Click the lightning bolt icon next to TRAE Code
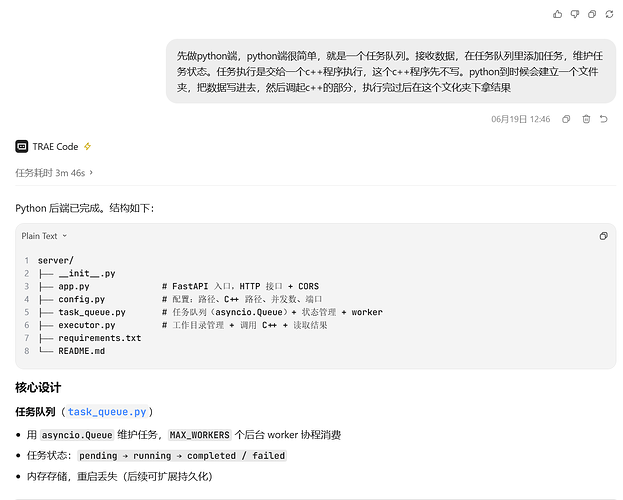623x500 pixels. point(87,147)
